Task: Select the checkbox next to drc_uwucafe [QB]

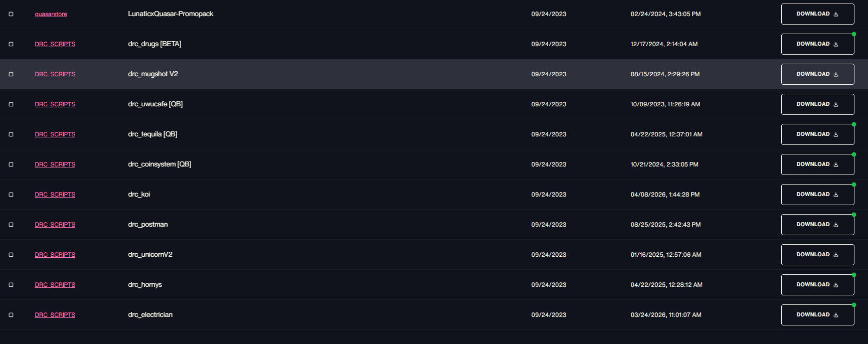Action: click(11, 104)
